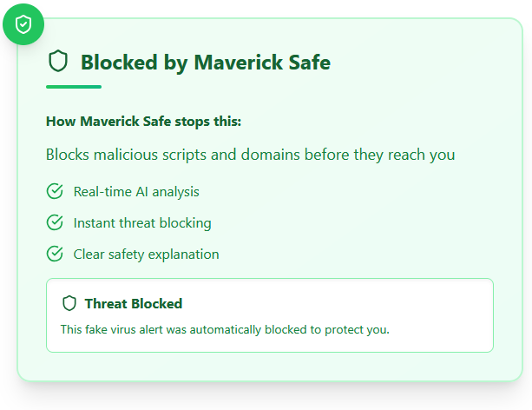Click the word Maverick in the heading

click(x=238, y=63)
